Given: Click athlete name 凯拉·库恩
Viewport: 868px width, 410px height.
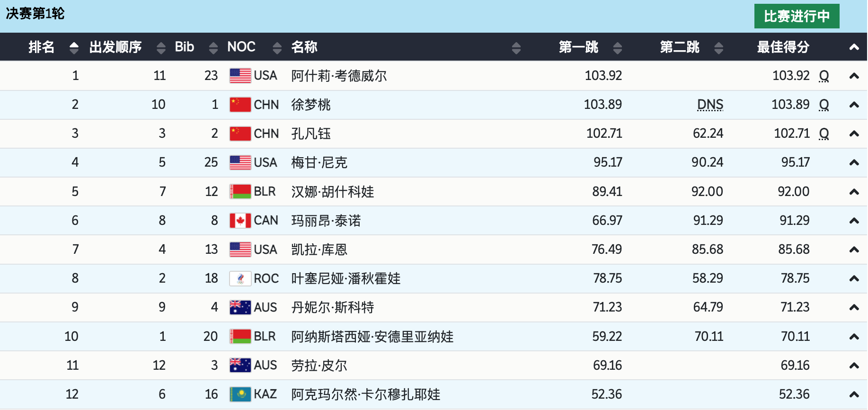Looking at the screenshot, I should (x=319, y=250).
